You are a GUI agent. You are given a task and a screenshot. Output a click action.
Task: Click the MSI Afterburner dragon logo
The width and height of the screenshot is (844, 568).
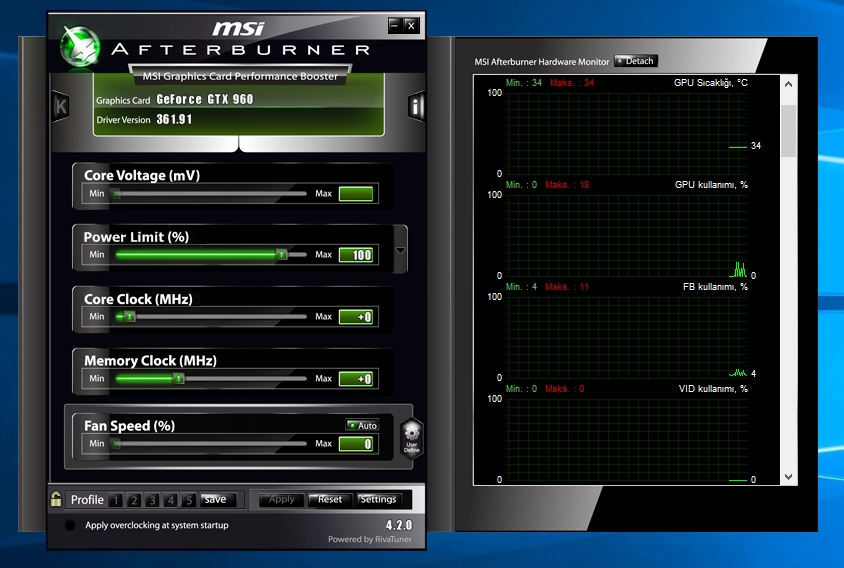pos(80,47)
